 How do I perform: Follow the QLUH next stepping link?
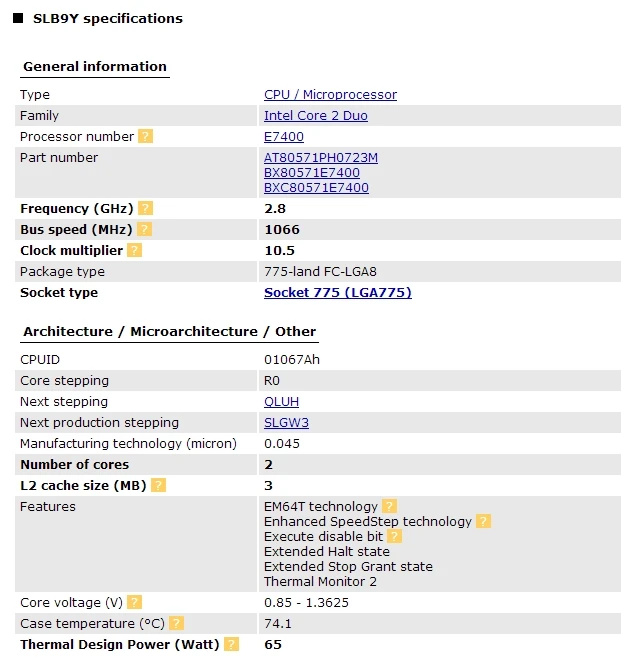(x=281, y=402)
